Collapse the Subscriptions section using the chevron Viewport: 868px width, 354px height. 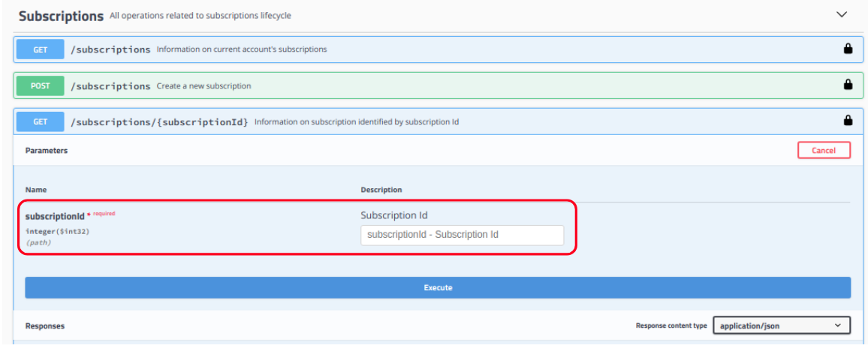pos(841,14)
